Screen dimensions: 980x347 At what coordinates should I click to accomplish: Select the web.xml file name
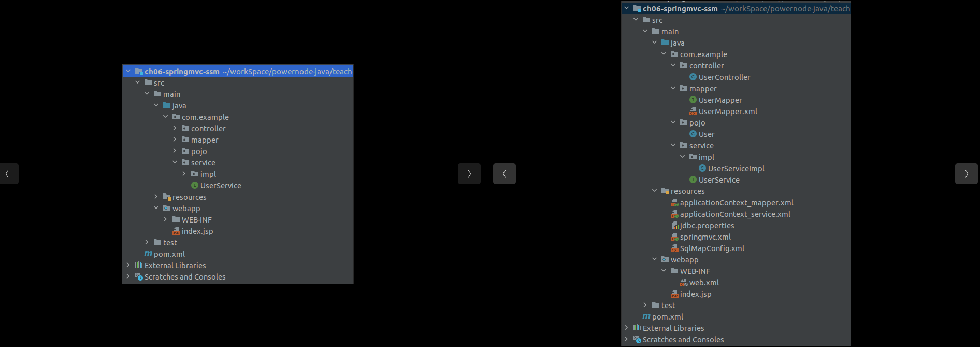tap(704, 283)
